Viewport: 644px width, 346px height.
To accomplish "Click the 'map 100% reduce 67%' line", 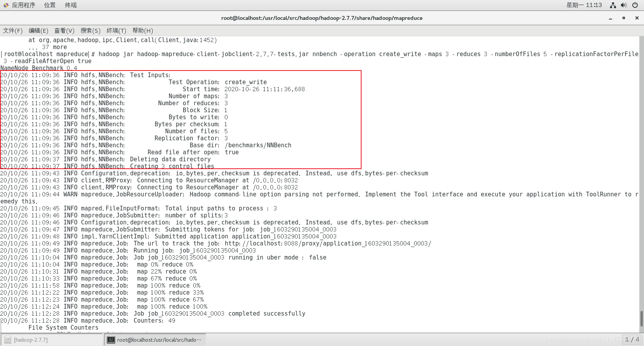I will pyautogui.click(x=102, y=300).
